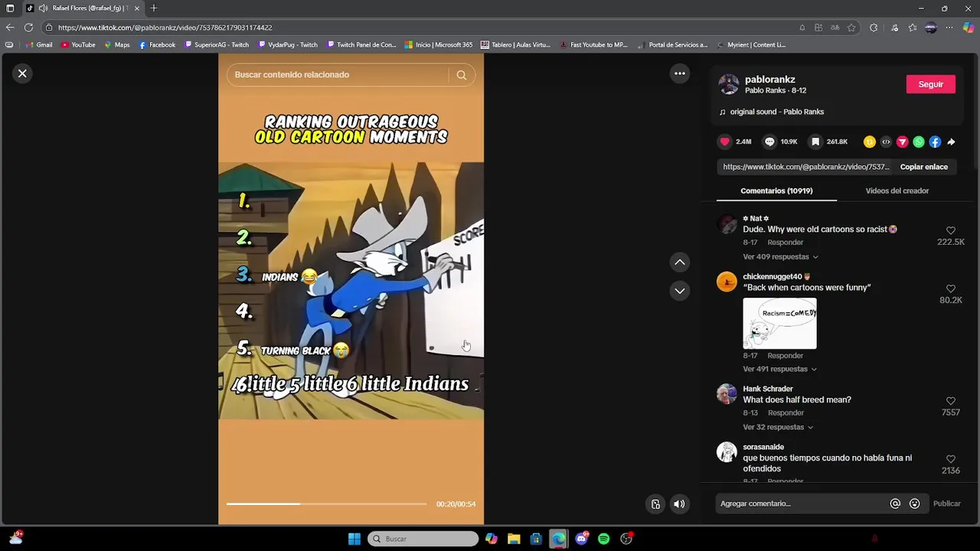The width and height of the screenshot is (980, 551).
Task: Go to previous video with up arrow
Action: click(x=679, y=262)
